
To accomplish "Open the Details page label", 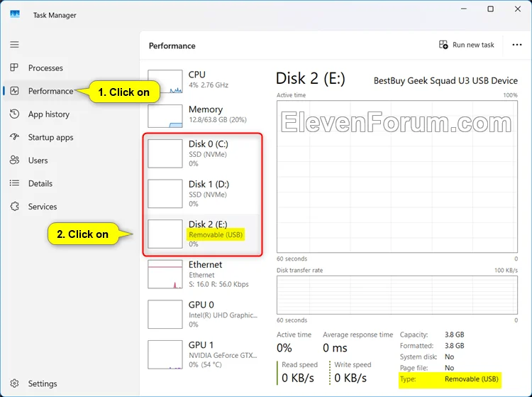I will coord(40,183).
